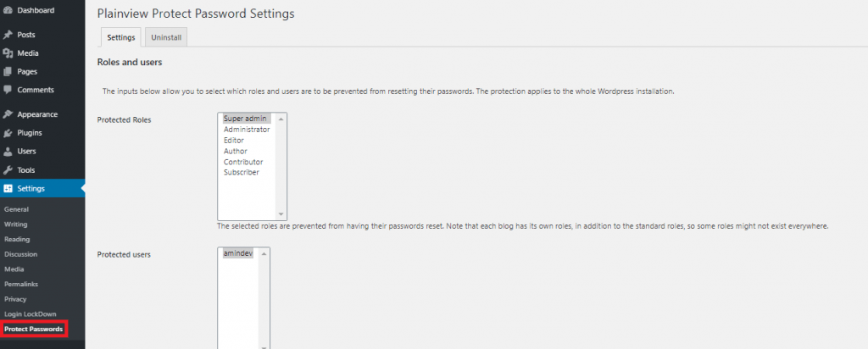Click the Appearance paintbrush icon
The width and height of the screenshot is (868, 349).
8,114
